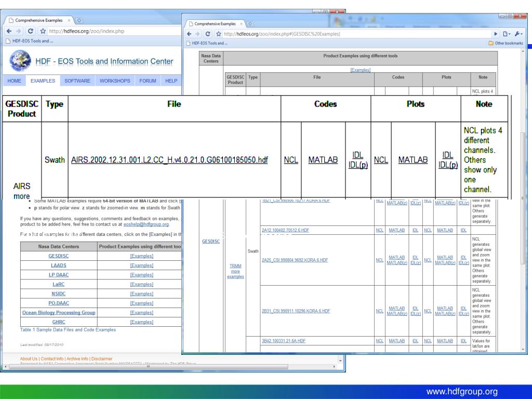The width and height of the screenshot is (532, 399).
Task: Go back in the front browser window
Action: pos(189,34)
